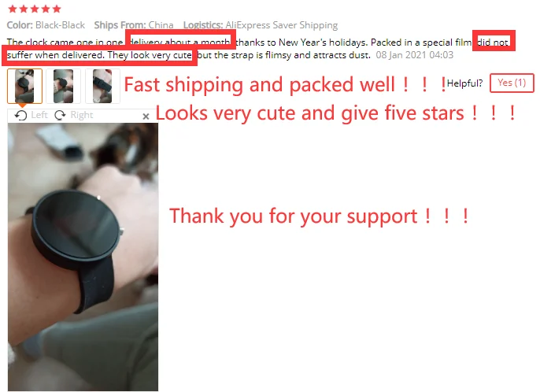Select the second watch photo thumbnail

(x=63, y=86)
